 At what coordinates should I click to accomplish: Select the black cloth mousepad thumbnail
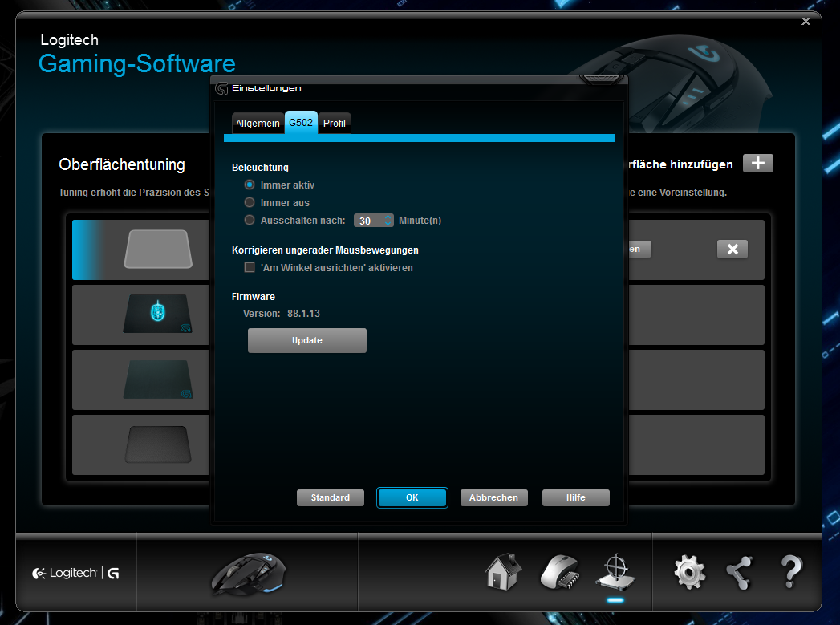tap(158, 444)
